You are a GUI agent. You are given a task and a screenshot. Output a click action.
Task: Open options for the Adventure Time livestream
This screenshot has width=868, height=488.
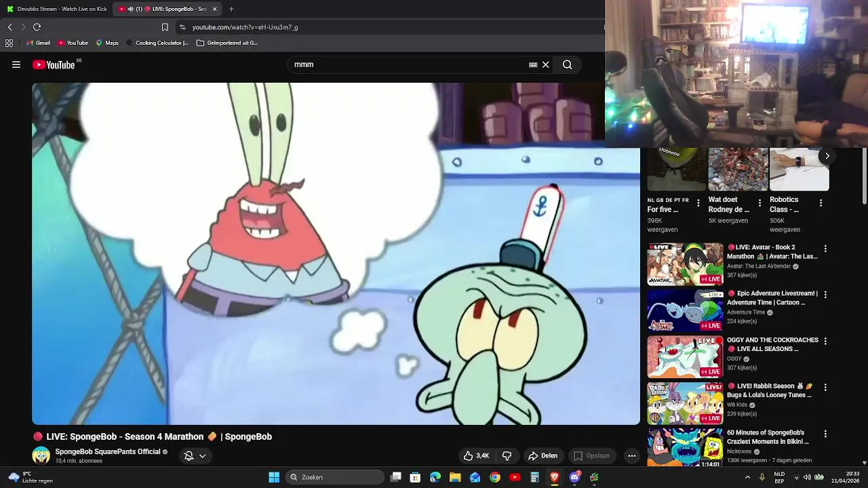point(825,295)
